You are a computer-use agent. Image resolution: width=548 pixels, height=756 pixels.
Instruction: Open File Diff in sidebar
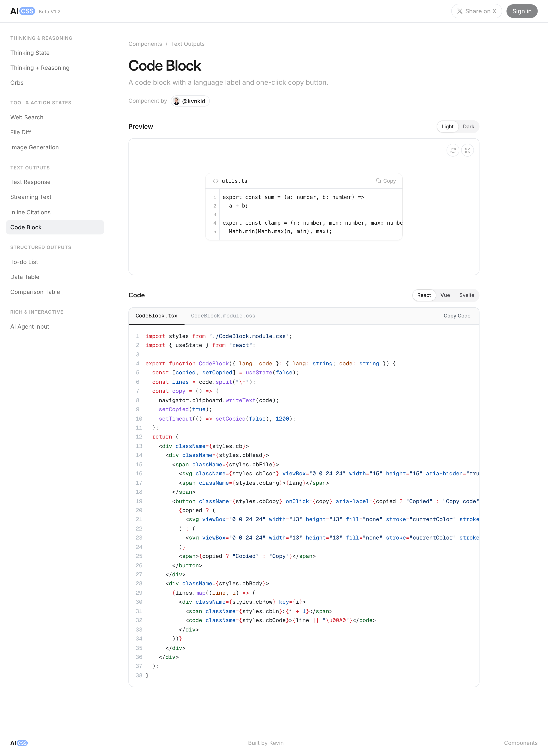(55, 132)
